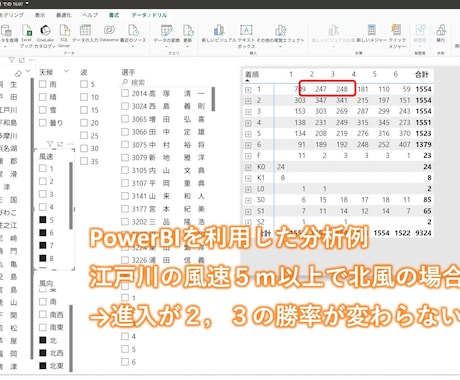Switch to the 書式 ribbon tab
460x380 pixels.
(114, 15)
